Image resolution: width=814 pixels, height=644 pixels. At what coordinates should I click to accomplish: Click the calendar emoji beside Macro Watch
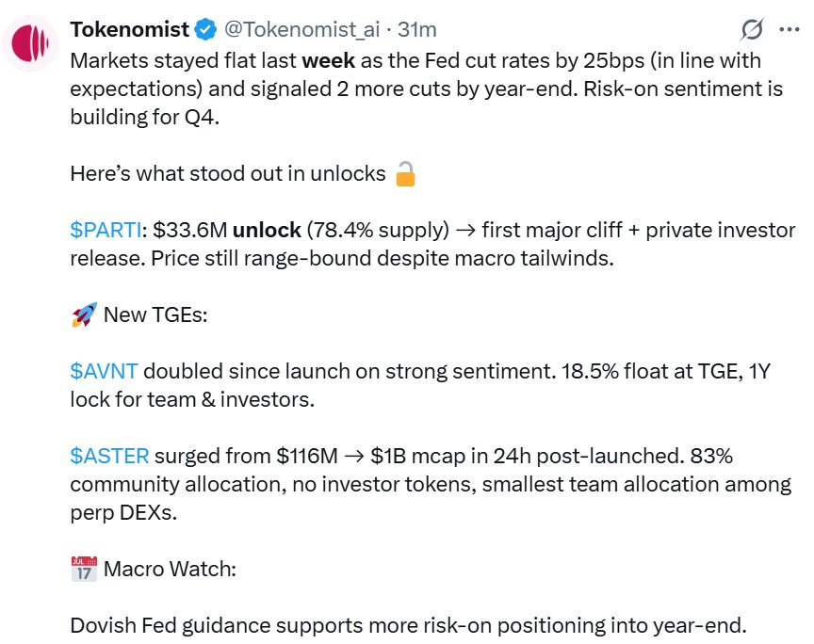[x=84, y=569]
